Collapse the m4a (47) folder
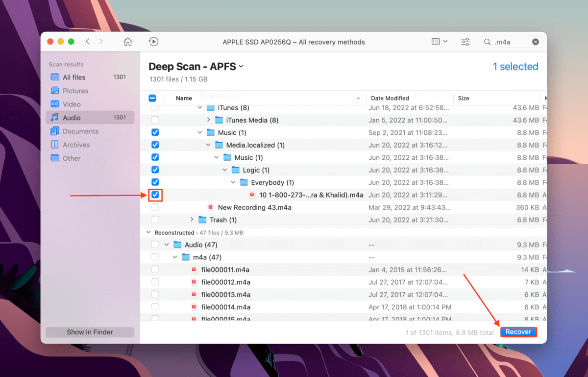This screenshot has width=588, height=377. (175, 257)
